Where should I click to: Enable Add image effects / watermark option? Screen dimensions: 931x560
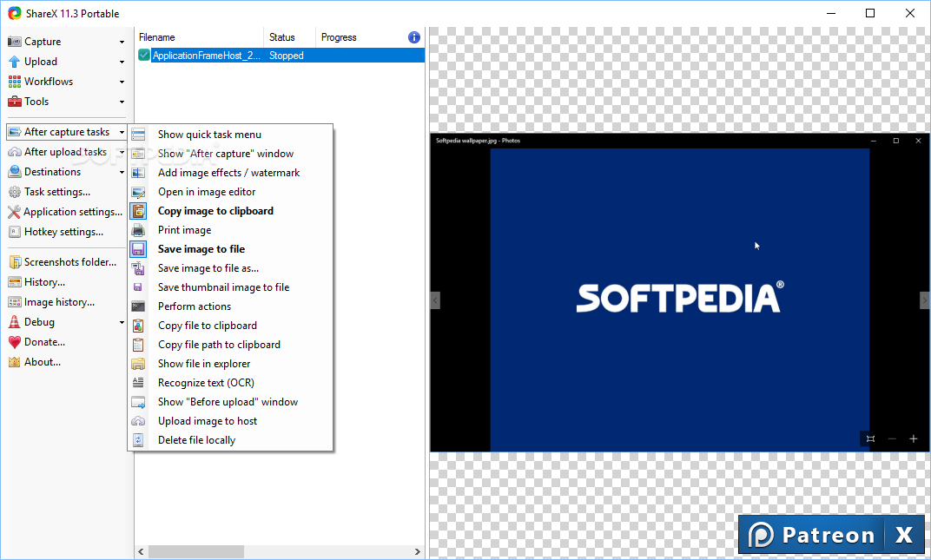228,173
